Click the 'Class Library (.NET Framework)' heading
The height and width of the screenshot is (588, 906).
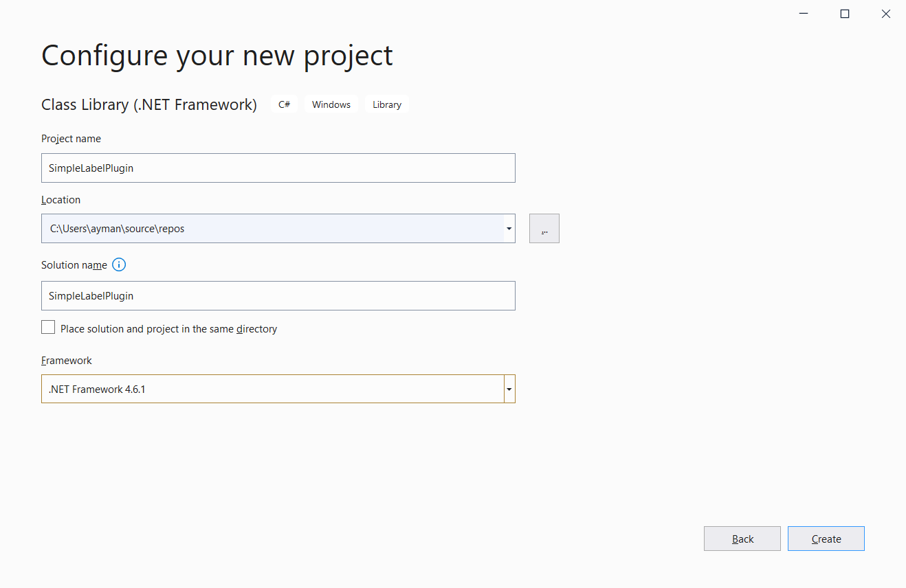click(x=149, y=105)
